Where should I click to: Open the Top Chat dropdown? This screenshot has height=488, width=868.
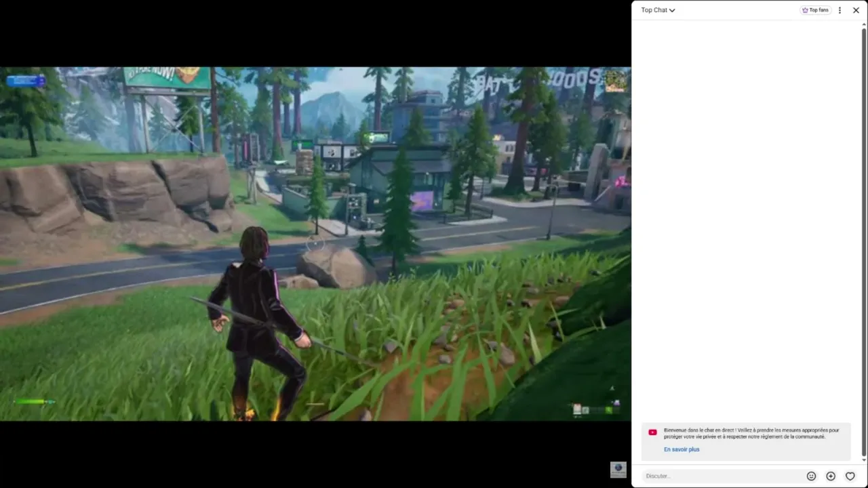[x=658, y=10]
